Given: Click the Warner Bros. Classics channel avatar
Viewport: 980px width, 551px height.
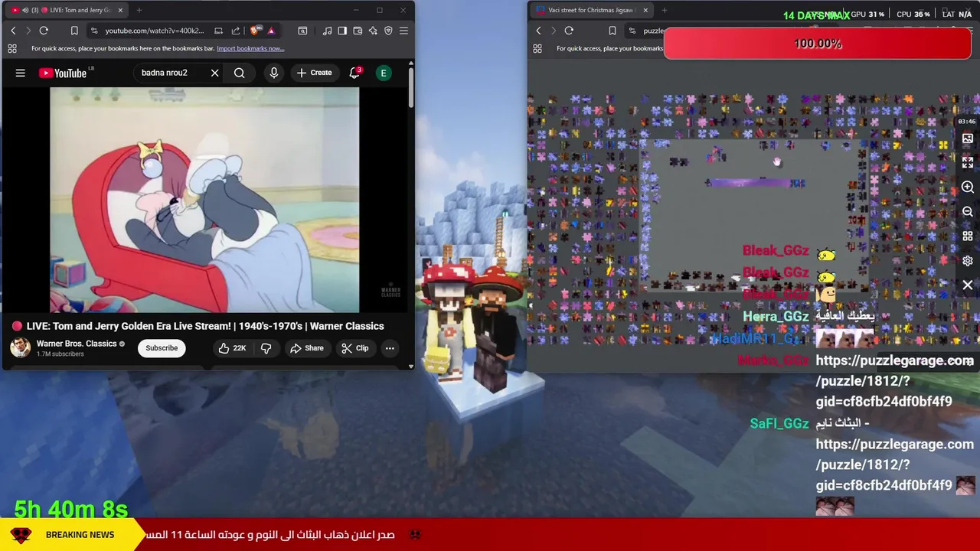Looking at the screenshot, I should click(20, 348).
